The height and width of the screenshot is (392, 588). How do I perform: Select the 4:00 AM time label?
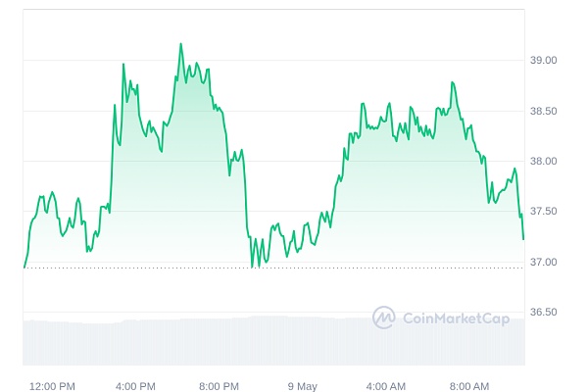386,386
